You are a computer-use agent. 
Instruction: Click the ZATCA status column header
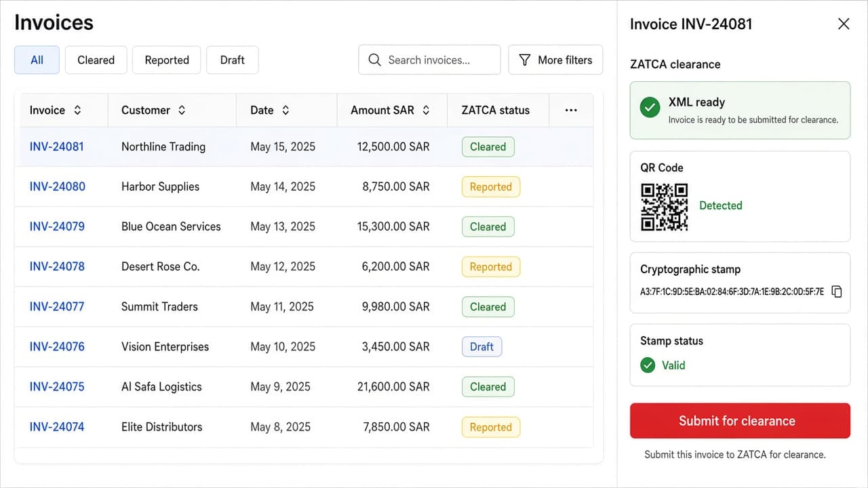click(x=496, y=110)
